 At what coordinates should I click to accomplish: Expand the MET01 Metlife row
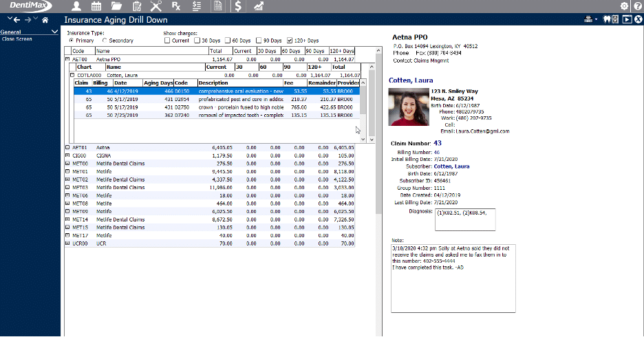(x=67, y=173)
